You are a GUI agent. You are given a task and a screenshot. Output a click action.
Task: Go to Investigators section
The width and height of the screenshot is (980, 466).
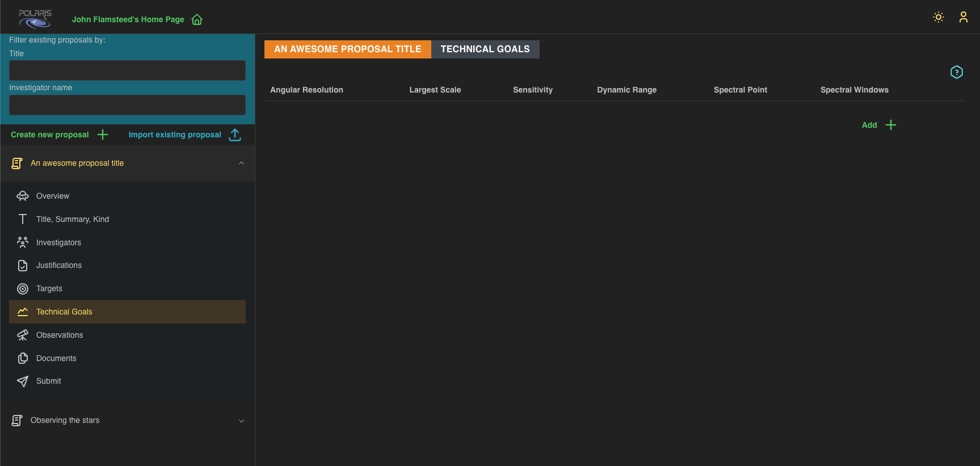point(127,242)
